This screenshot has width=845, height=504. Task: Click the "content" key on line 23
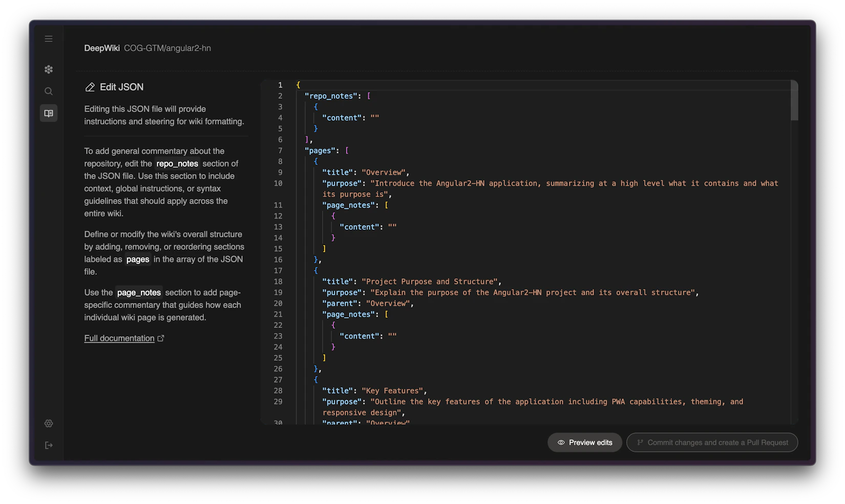point(360,336)
